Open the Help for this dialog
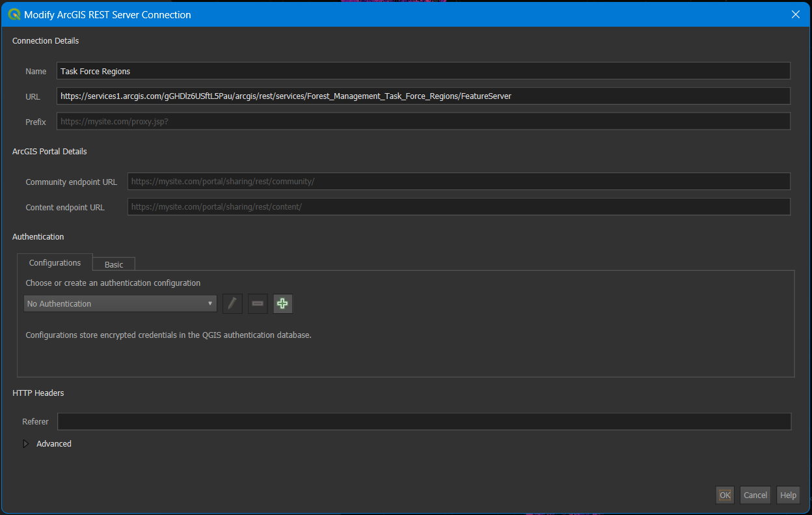812x515 pixels. click(x=788, y=495)
